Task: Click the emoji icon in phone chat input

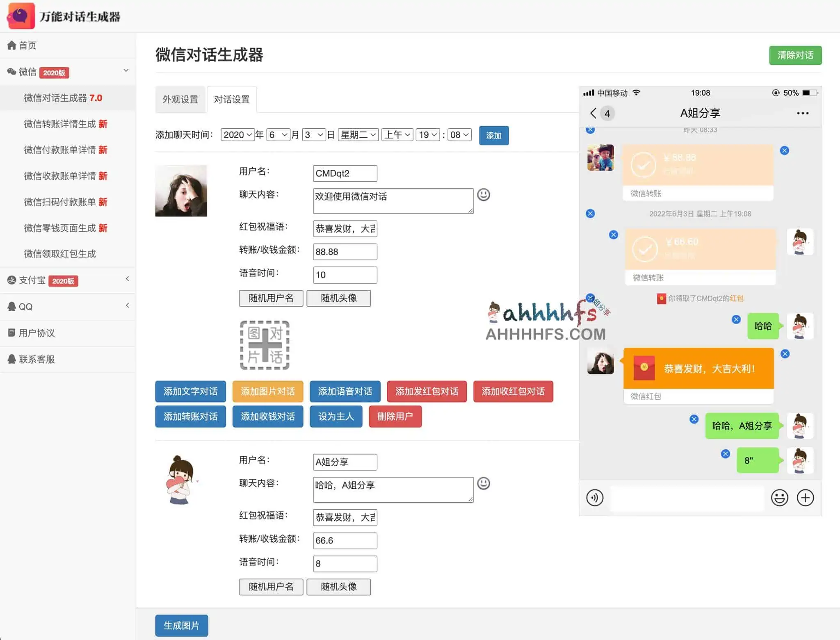Action: click(x=779, y=498)
